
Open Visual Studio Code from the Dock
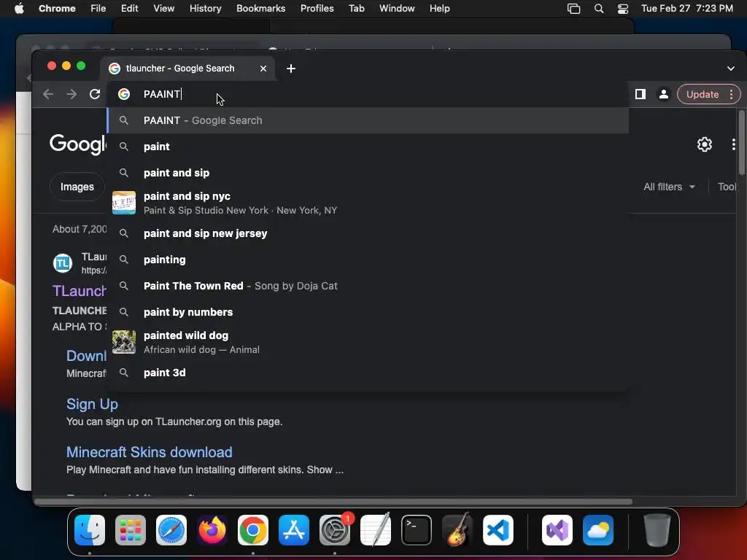tap(498, 530)
